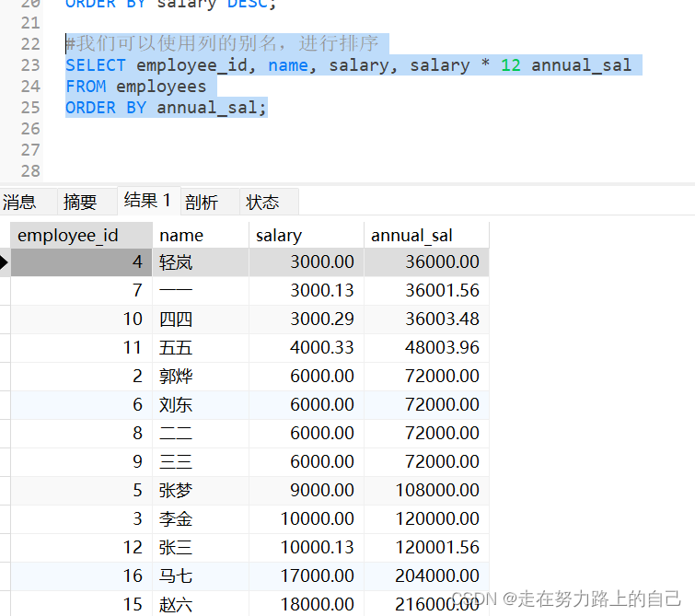
Task: Click annual_sal cell 36003.48
Action: pyautogui.click(x=426, y=320)
